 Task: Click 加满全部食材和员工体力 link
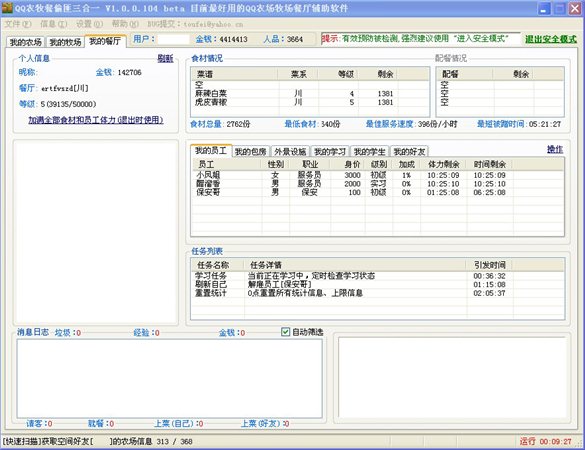pos(96,120)
